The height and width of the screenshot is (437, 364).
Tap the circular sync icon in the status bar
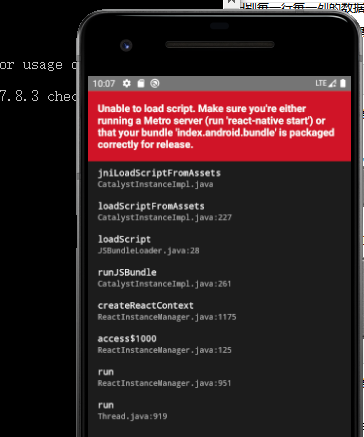coord(155,83)
